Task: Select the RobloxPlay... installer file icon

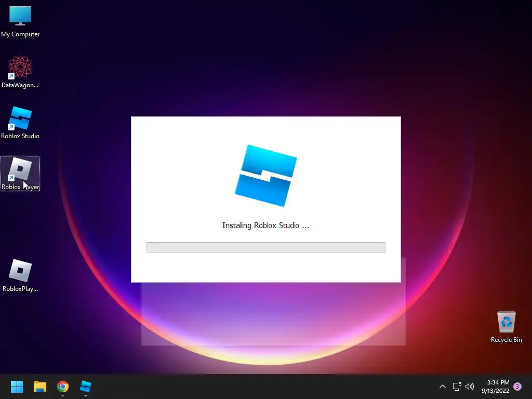Action: click(20, 275)
